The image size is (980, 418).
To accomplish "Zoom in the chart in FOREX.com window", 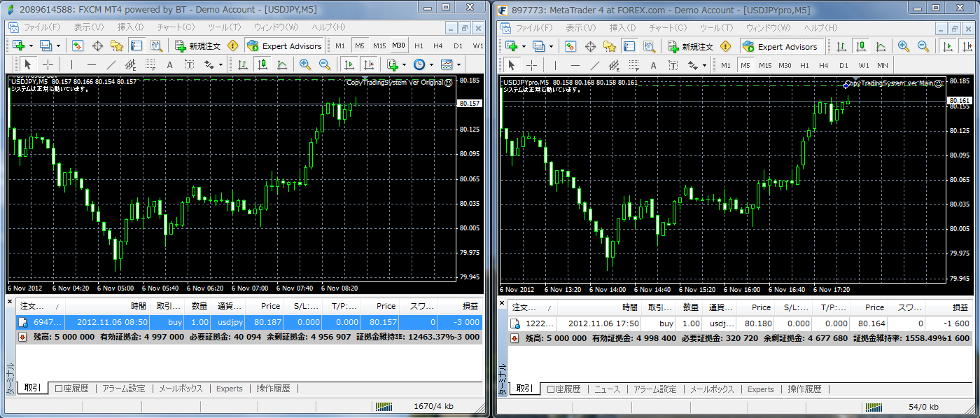I will coord(904,47).
